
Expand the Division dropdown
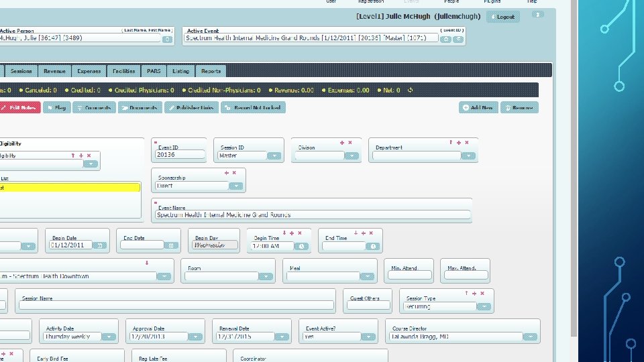click(352, 156)
